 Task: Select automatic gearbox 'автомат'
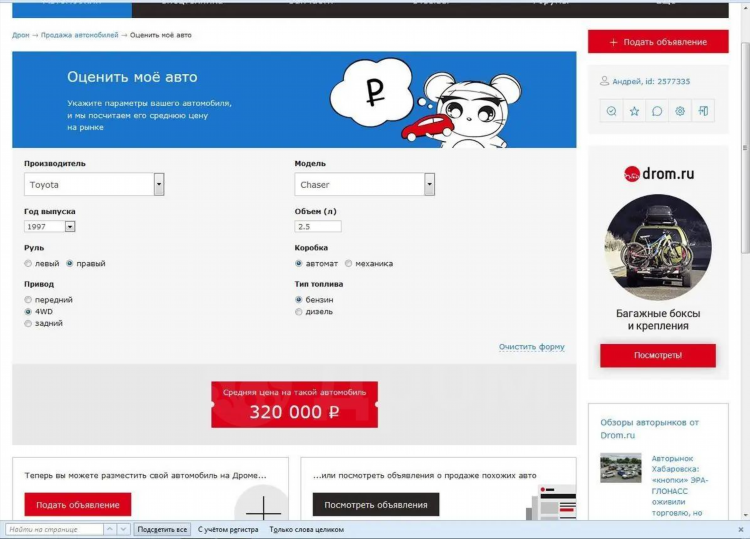click(299, 264)
